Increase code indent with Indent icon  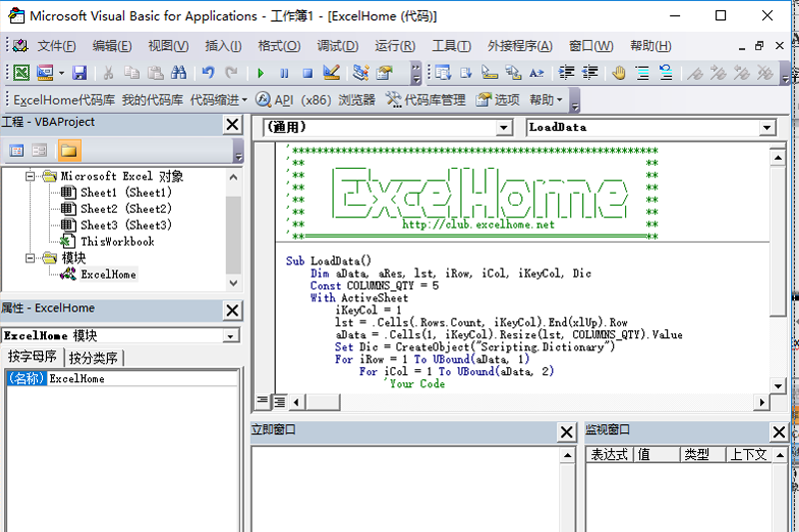[566, 73]
